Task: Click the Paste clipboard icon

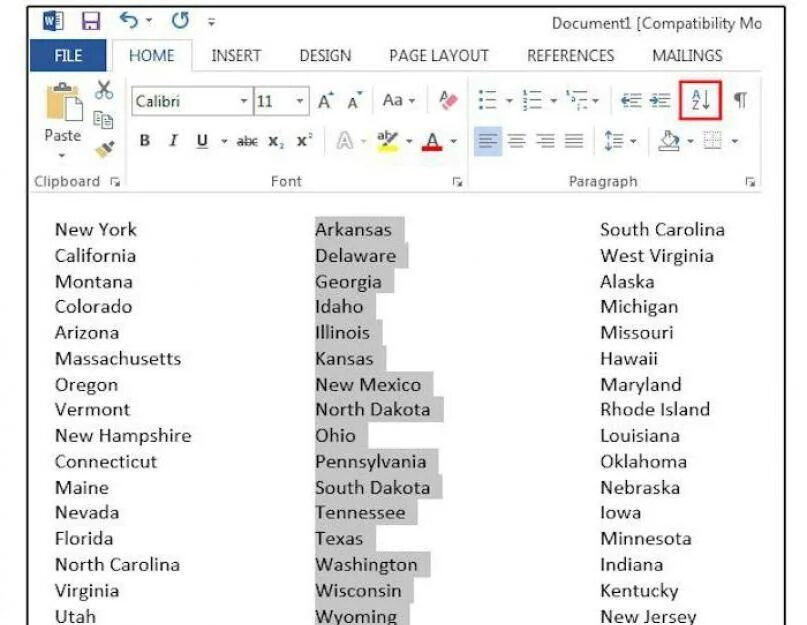Action: click(x=64, y=101)
